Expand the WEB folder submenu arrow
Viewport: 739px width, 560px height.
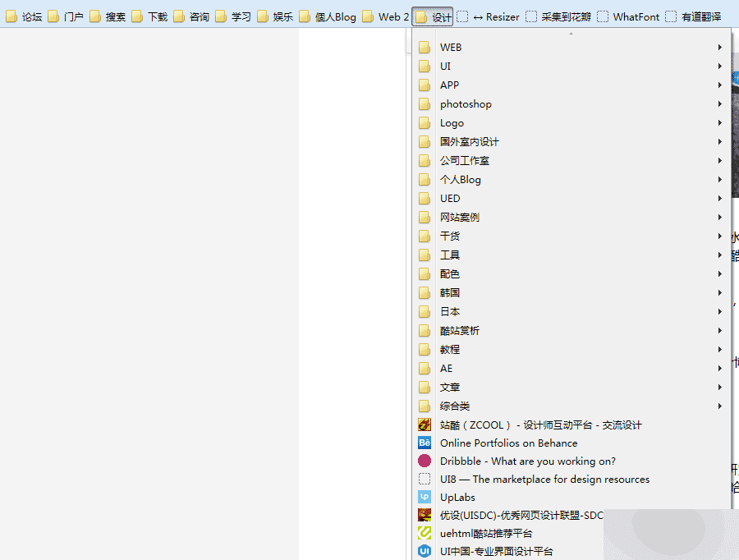click(x=719, y=47)
